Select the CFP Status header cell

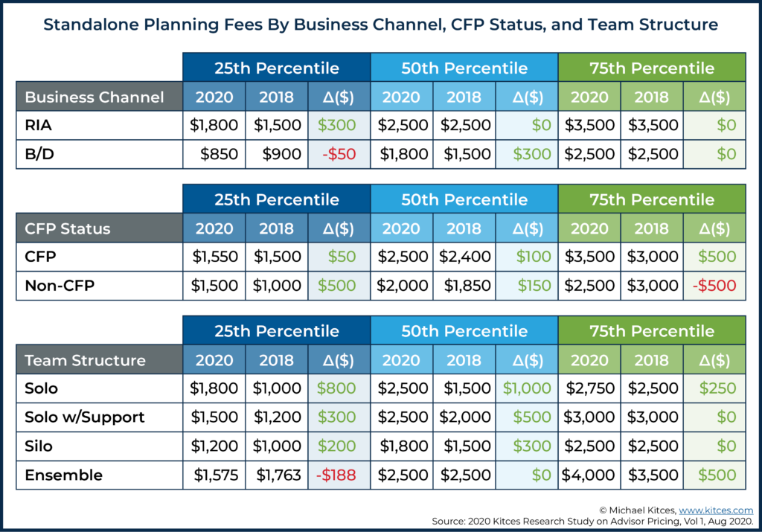click(x=99, y=228)
